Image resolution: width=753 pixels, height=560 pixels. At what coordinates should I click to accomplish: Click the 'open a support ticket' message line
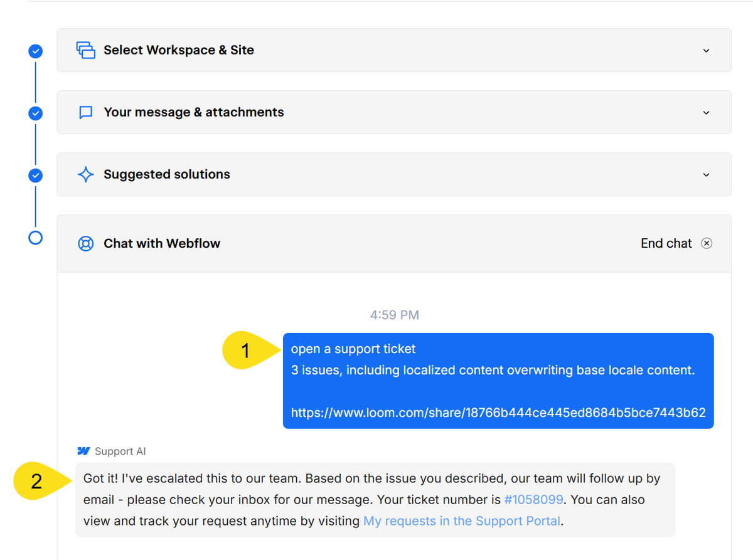[353, 349]
